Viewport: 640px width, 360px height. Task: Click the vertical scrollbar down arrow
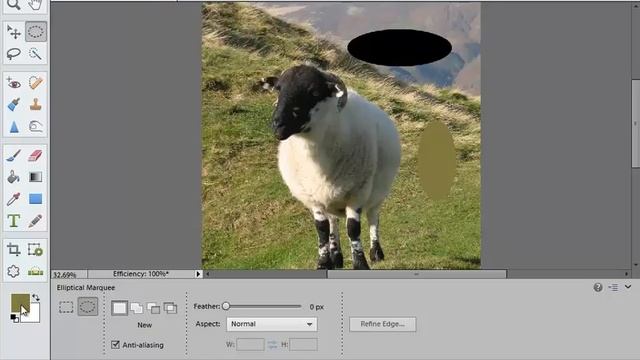click(x=636, y=264)
